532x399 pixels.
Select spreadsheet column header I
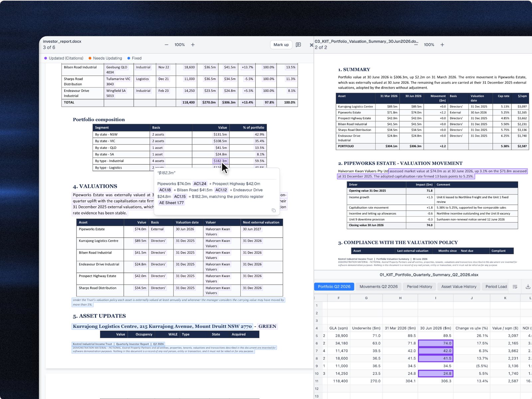coord(436,298)
